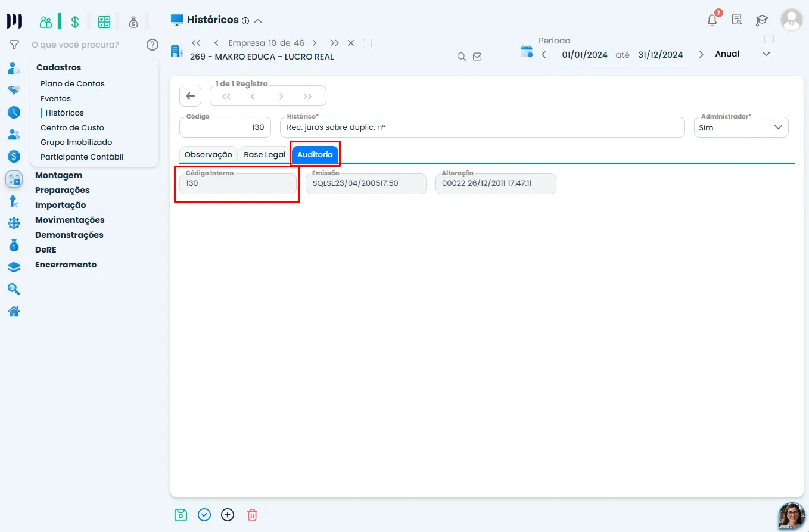
Task: Open the green people module icon
Action: click(x=46, y=22)
